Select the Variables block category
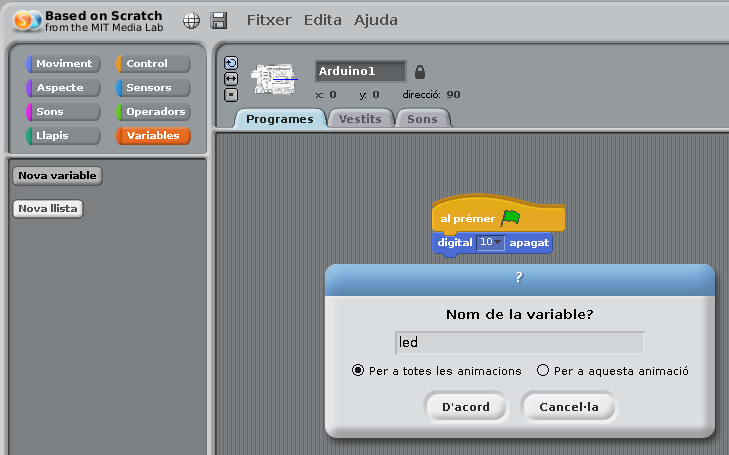This screenshot has height=455, width=729. [x=153, y=136]
